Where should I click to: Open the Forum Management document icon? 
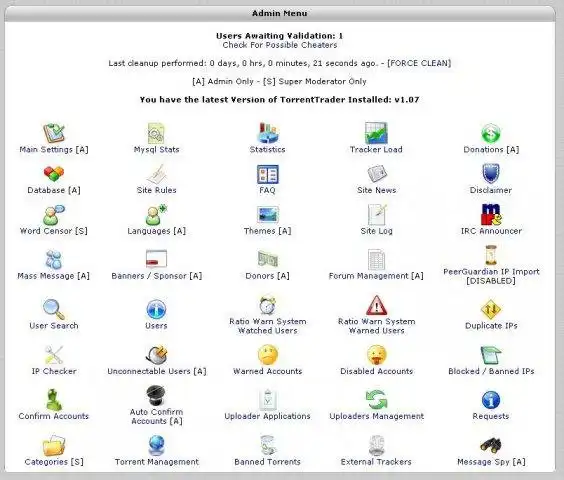376,260
